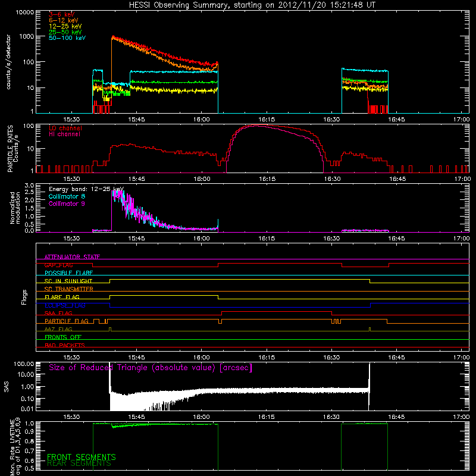476x476 pixels.
Task: Click the 1000 tick label in the counts panel
Action: [x=26, y=36]
